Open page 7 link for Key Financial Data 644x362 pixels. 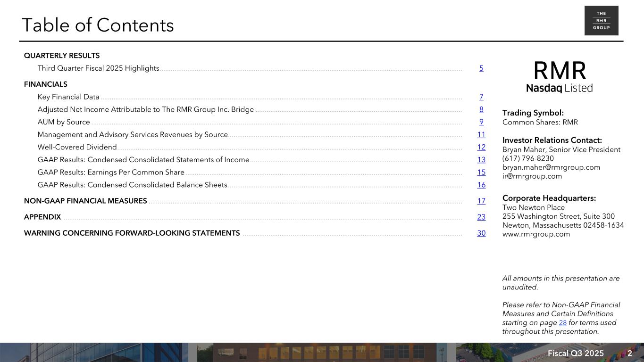pos(481,97)
